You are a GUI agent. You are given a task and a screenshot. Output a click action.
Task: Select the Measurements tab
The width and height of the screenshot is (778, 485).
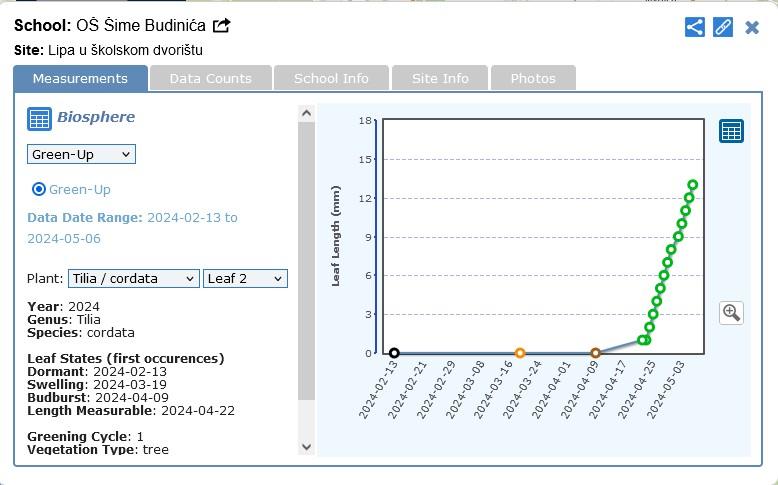[x=80, y=78]
